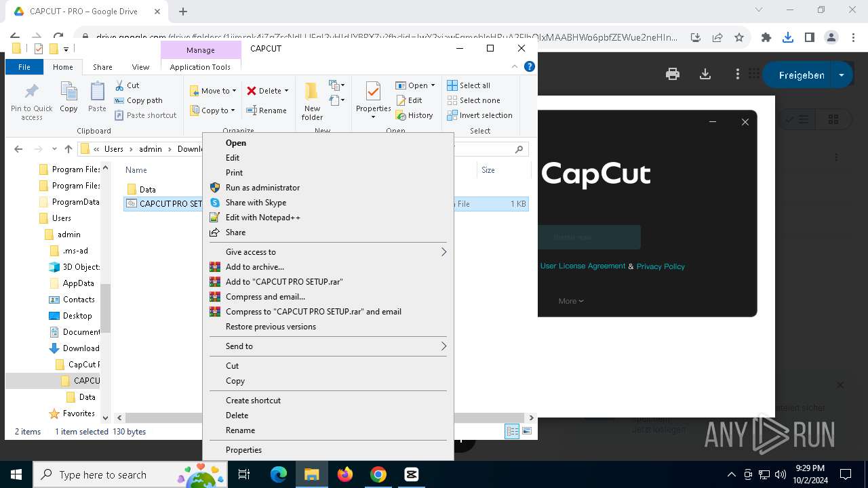Click the Up one level arrow
The height and width of the screenshot is (488, 868).
pyautogui.click(x=68, y=149)
